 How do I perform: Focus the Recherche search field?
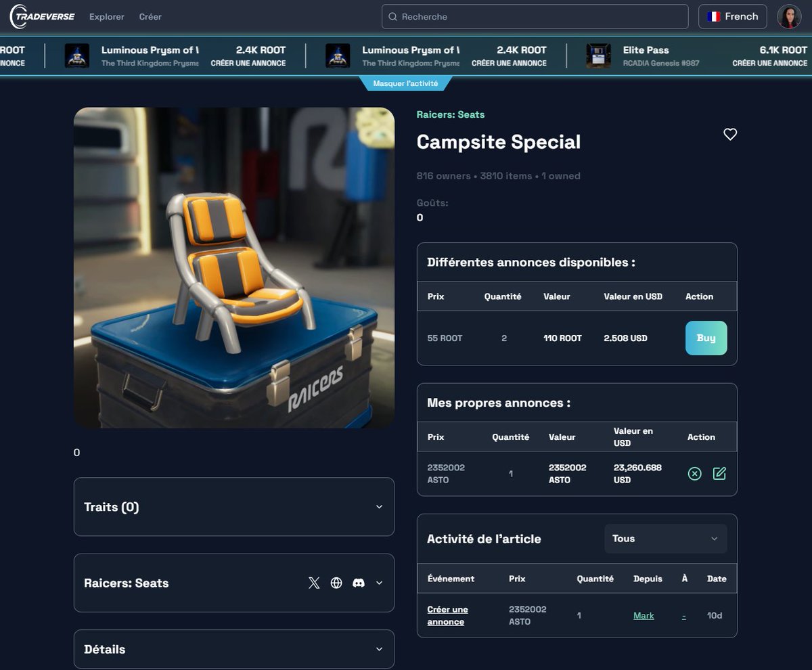click(x=535, y=16)
